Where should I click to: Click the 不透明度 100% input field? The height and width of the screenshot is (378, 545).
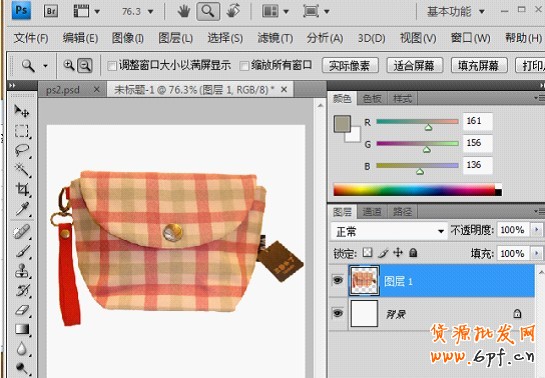click(514, 230)
